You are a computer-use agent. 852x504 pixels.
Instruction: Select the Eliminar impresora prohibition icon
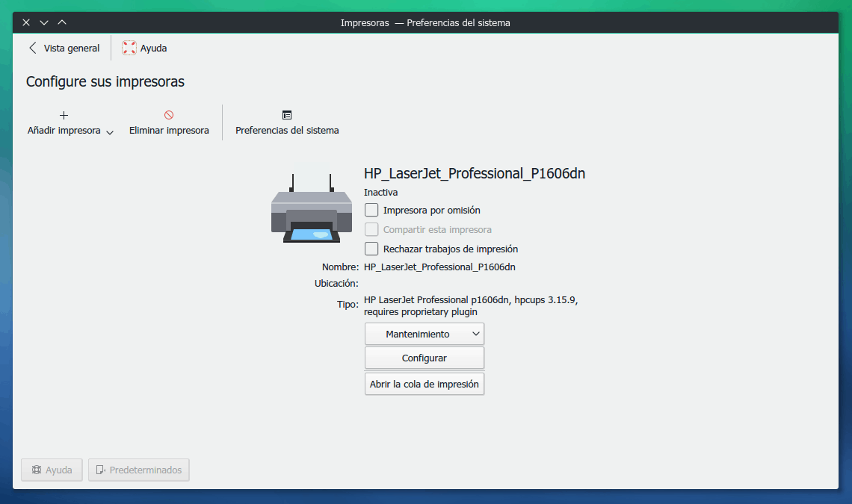(x=169, y=113)
